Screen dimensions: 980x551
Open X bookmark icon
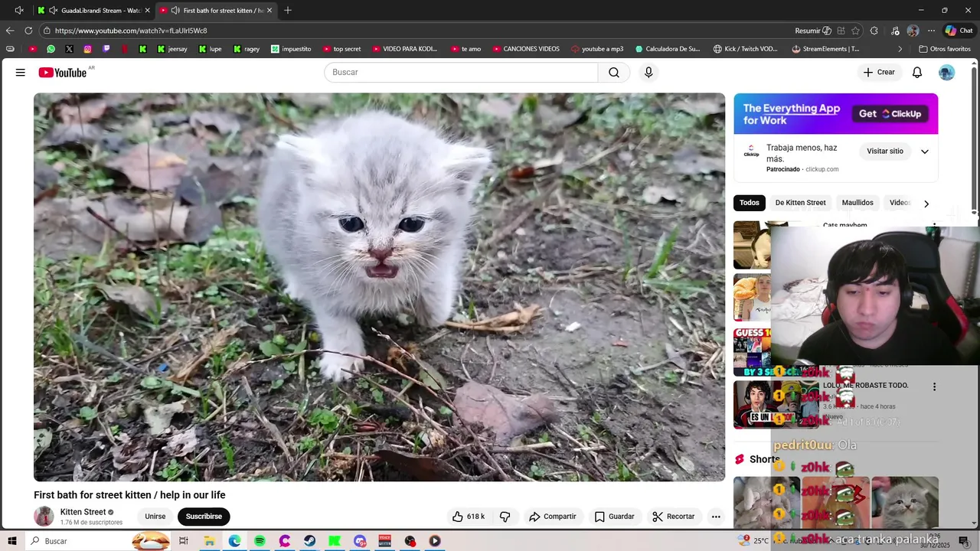click(x=70, y=49)
